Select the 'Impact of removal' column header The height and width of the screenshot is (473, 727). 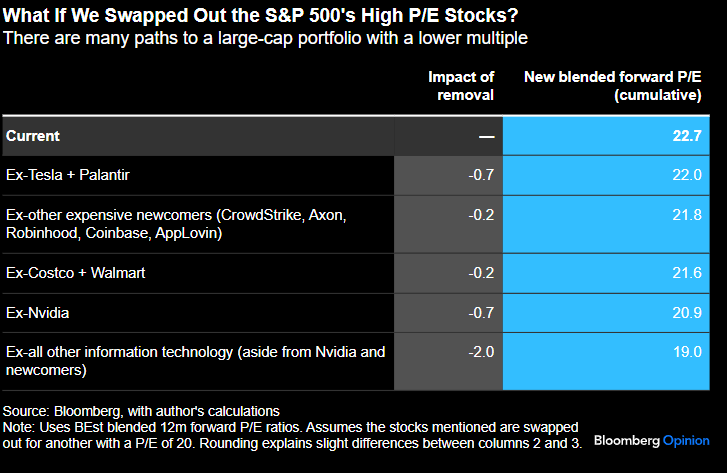pos(460,86)
